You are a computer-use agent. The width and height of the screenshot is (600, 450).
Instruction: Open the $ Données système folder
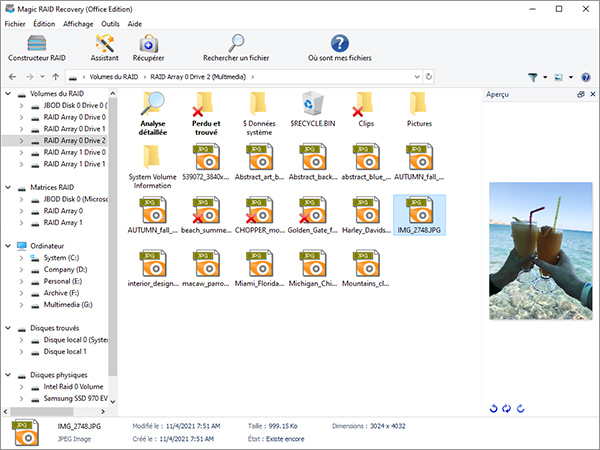[x=259, y=114]
